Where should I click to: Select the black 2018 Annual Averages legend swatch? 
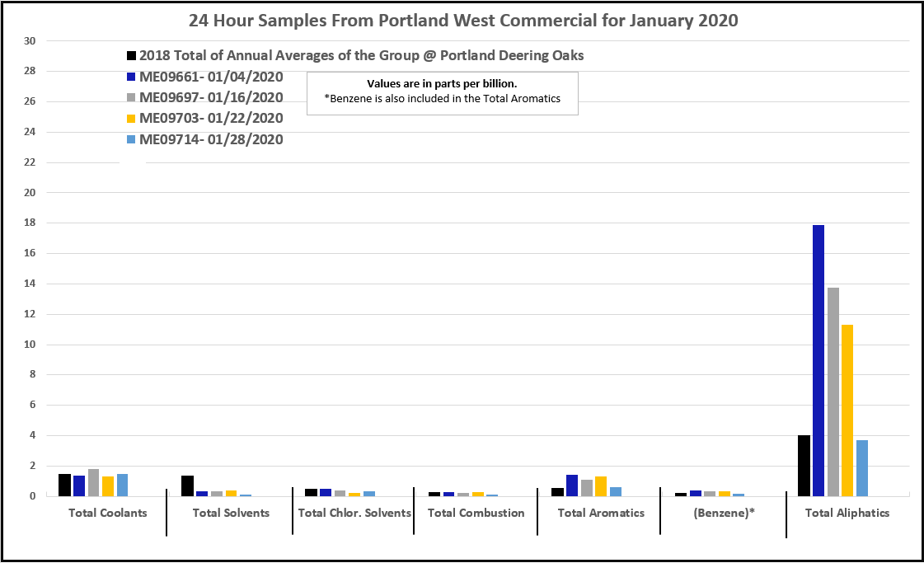click(x=131, y=56)
